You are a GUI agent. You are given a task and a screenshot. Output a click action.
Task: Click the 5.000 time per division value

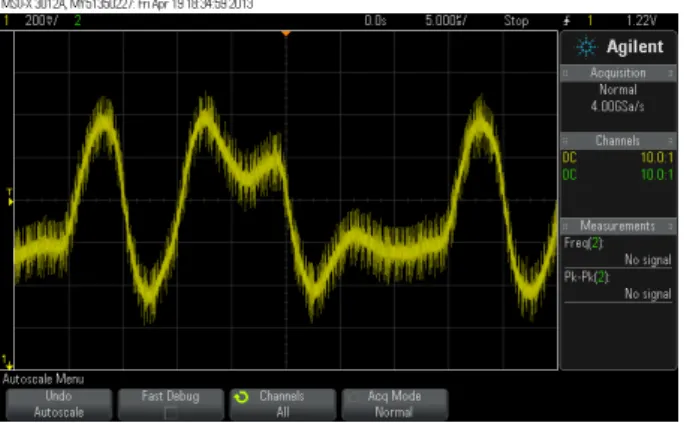(446, 20)
